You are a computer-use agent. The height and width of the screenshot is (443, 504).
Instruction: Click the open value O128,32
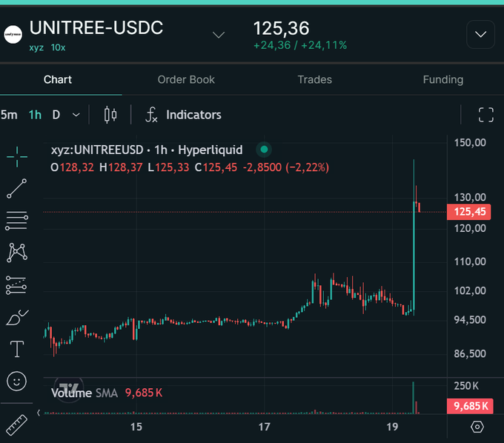[x=73, y=167]
